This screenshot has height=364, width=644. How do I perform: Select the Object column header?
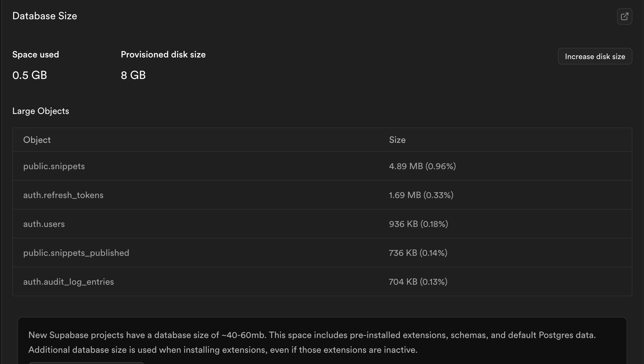[37, 140]
